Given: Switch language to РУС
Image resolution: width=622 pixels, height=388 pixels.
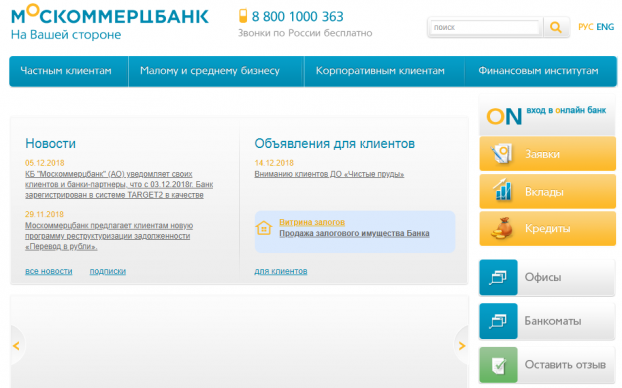Looking at the screenshot, I should [586, 27].
